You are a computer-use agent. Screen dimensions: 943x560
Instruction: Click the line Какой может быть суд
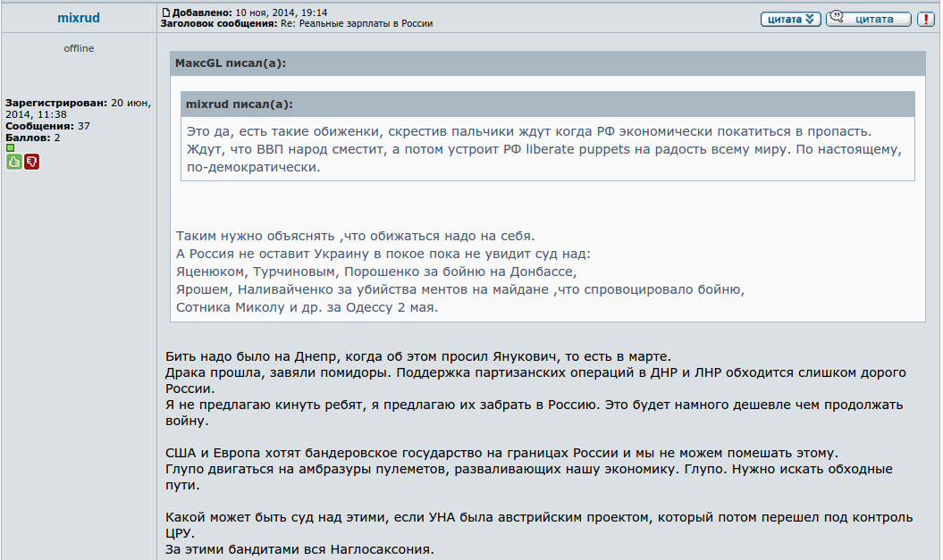[x=539, y=525]
